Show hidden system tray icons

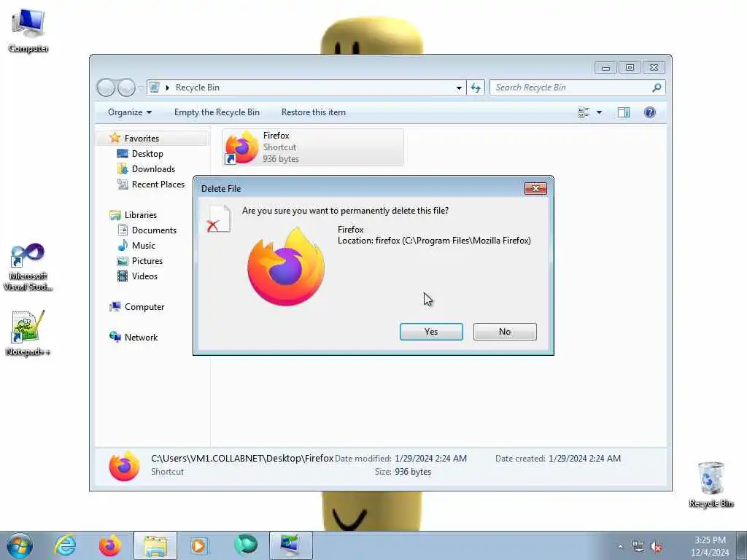(620, 547)
